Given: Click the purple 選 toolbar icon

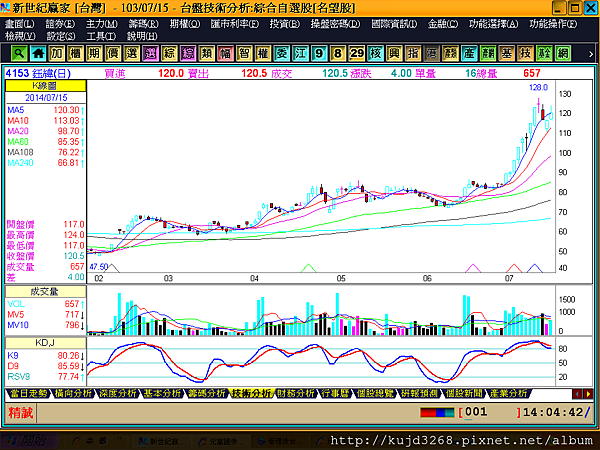Looking at the screenshot, I should click(x=150, y=53).
